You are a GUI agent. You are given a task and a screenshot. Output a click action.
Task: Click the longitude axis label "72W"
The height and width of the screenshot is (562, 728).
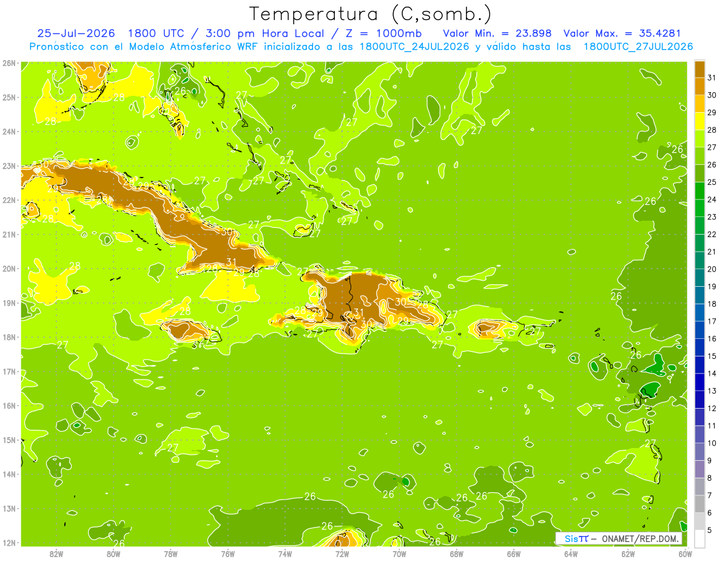[x=342, y=554]
